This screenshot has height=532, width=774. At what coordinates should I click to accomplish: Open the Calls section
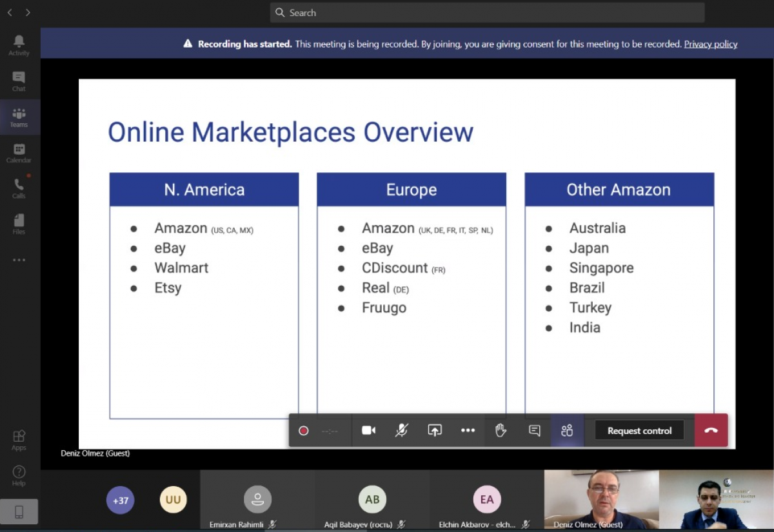19,188
